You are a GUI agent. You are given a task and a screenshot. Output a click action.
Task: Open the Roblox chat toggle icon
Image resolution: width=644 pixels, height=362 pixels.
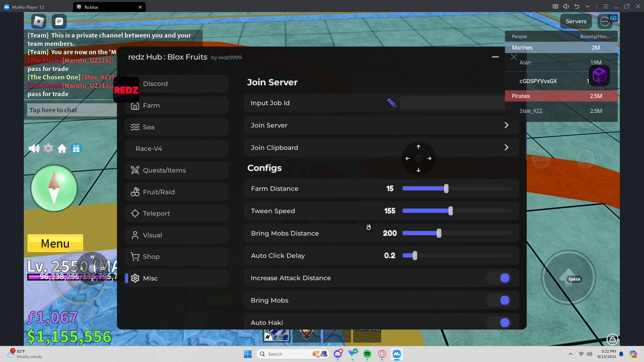click(x=59, y=21)
